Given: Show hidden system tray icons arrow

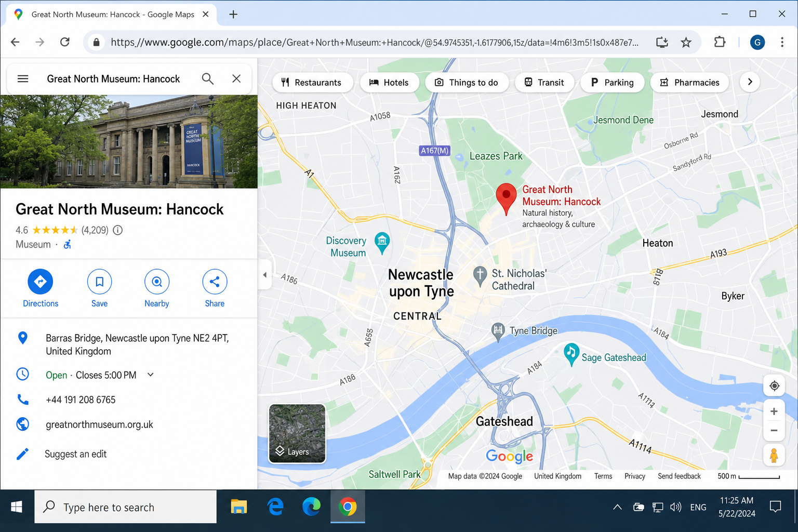Looking at the screenshot, I should pos(617,507).
